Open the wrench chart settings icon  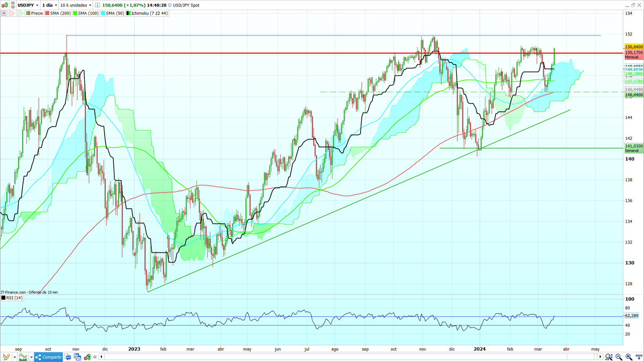(x=87, y=357)
